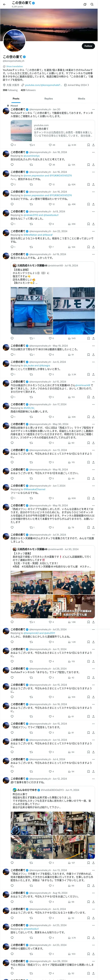Open more options on pinned post
This screenshot has height=980, width=110.
click(93, 109)
